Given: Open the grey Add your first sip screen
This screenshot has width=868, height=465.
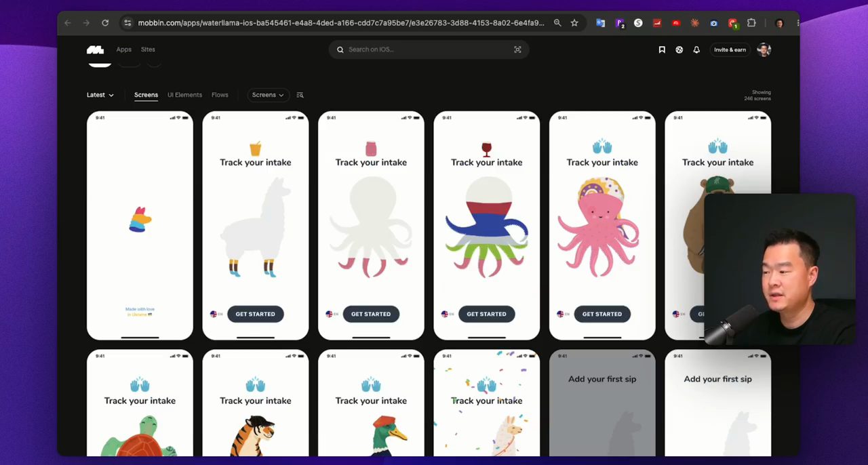Looking at the screenshot, I should (602, 403).
